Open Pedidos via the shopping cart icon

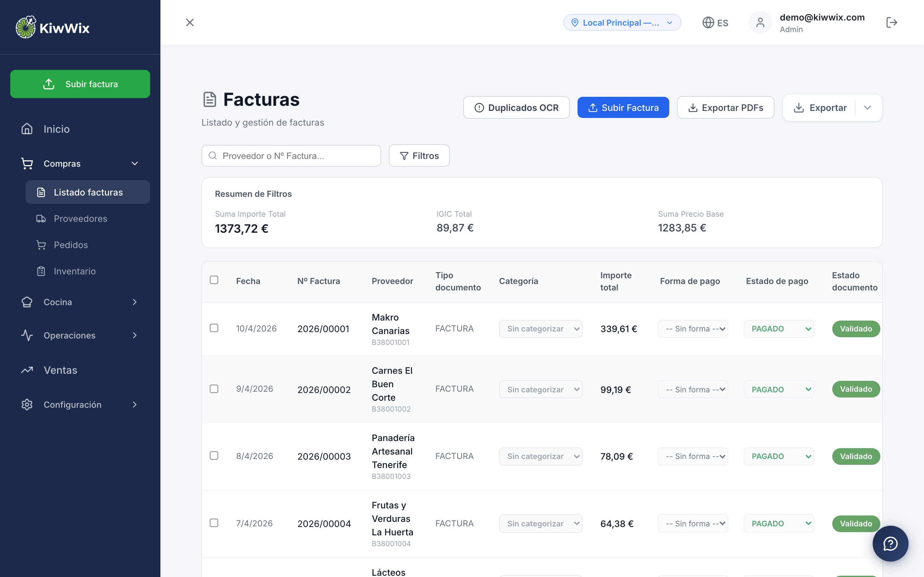tap(41, 245)
